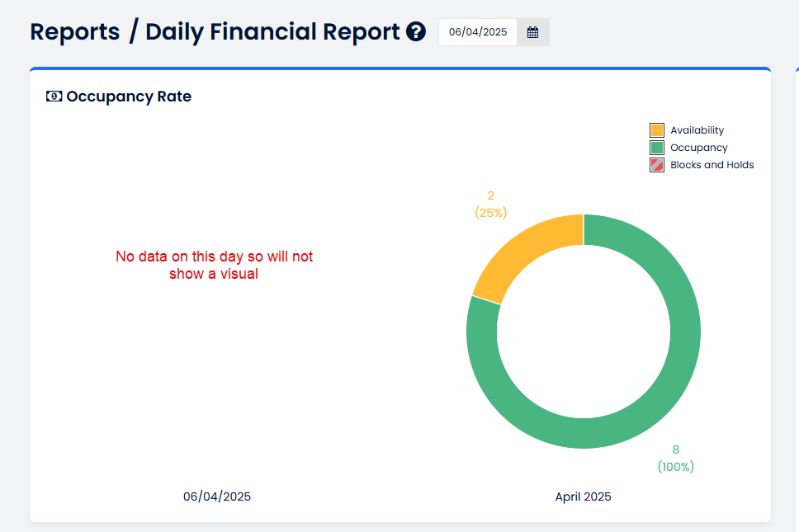Click the green Occupancy legend swatch
Screen dimensions: 799x532
[x=657, y=148]
